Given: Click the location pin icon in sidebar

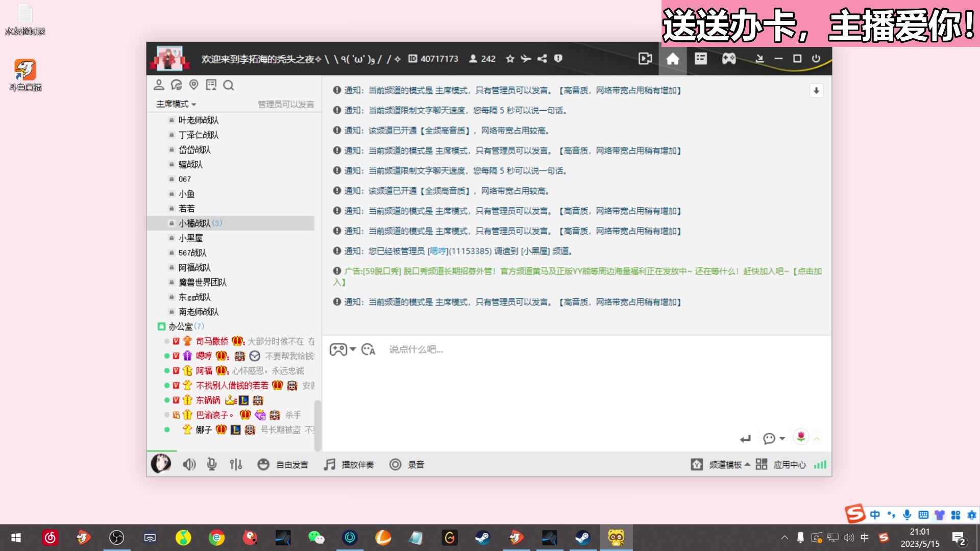Looking at the screenshot, I should click(x=193, y=85).
